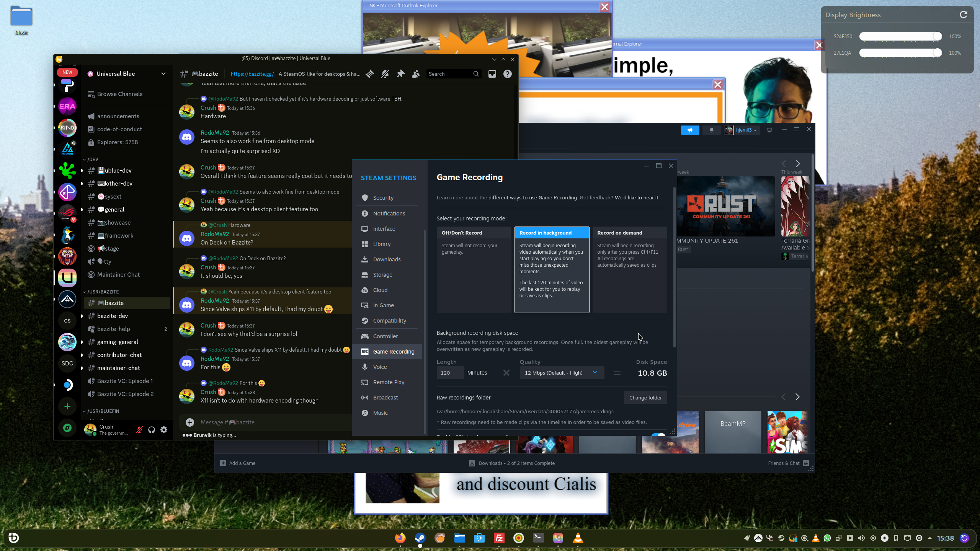This screenshot has height=551, width=980.
Task: Open the Discord inbox icon
Action: [492, 74]
